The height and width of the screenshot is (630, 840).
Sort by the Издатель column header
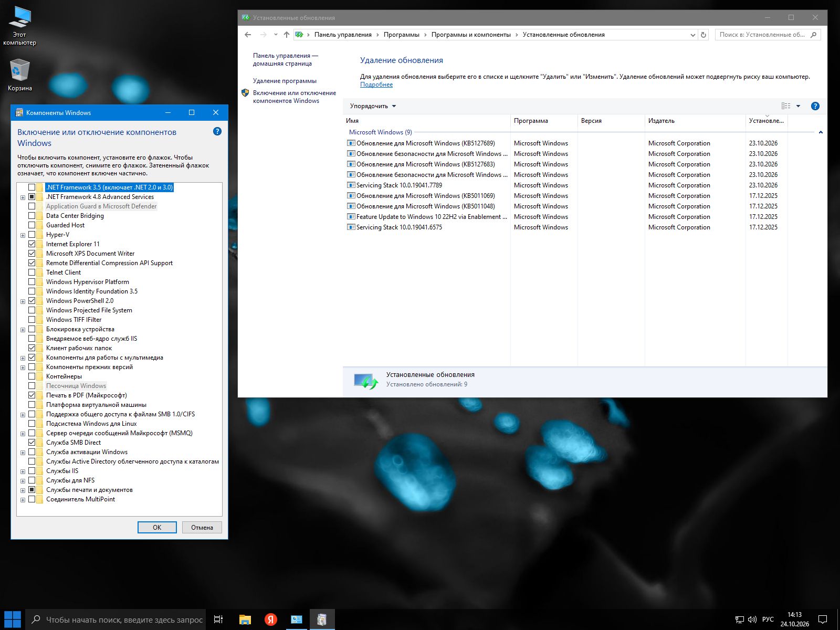tap(695, 121)
